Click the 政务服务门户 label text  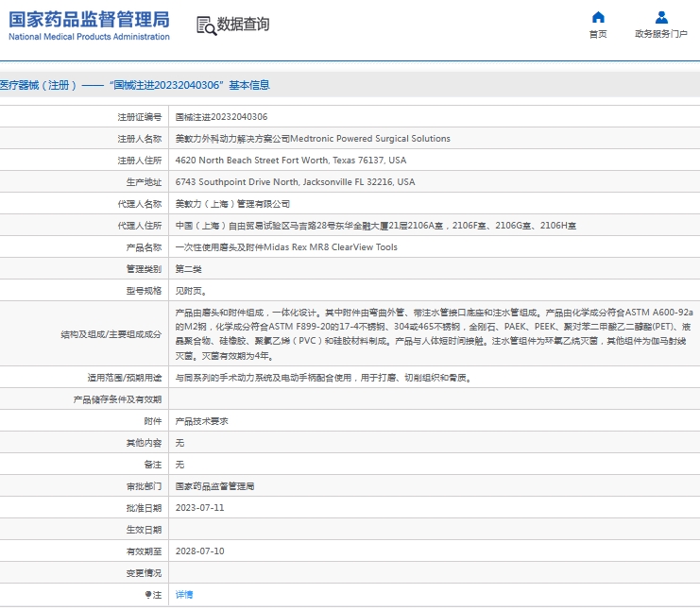point(661,34)
